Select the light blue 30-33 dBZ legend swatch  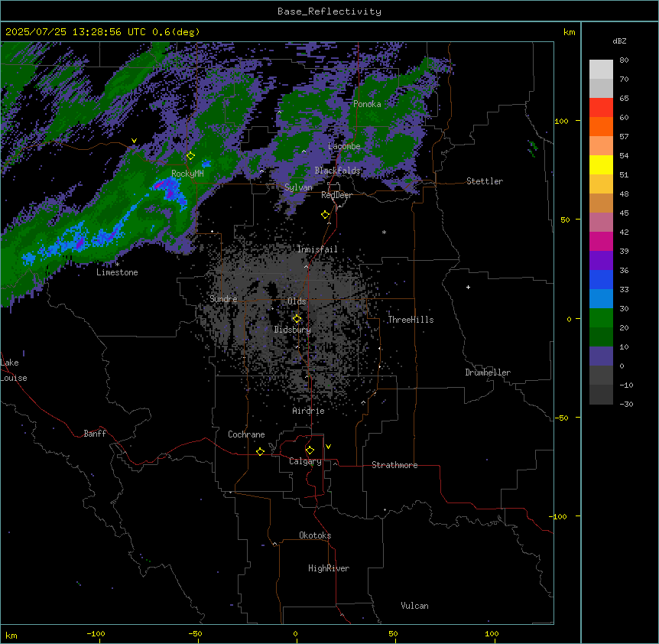point(601,298)
